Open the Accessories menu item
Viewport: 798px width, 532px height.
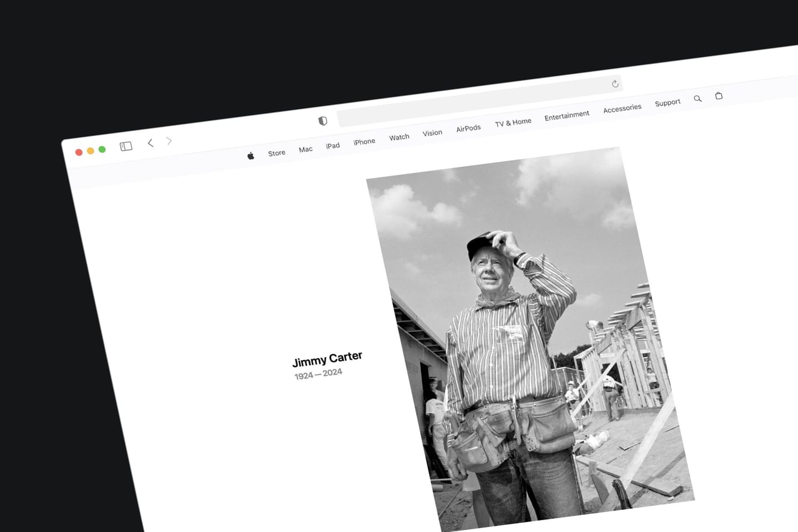[622, 109]
